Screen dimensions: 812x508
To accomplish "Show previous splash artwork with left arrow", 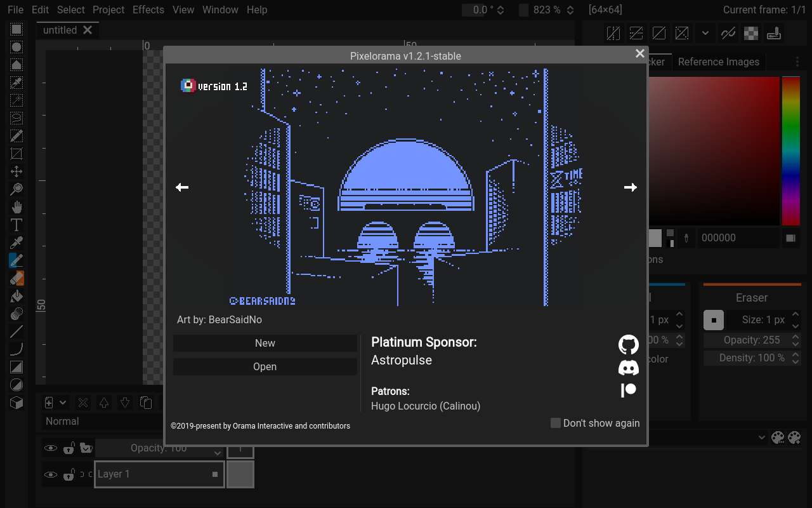I will (x=182, y=187).
